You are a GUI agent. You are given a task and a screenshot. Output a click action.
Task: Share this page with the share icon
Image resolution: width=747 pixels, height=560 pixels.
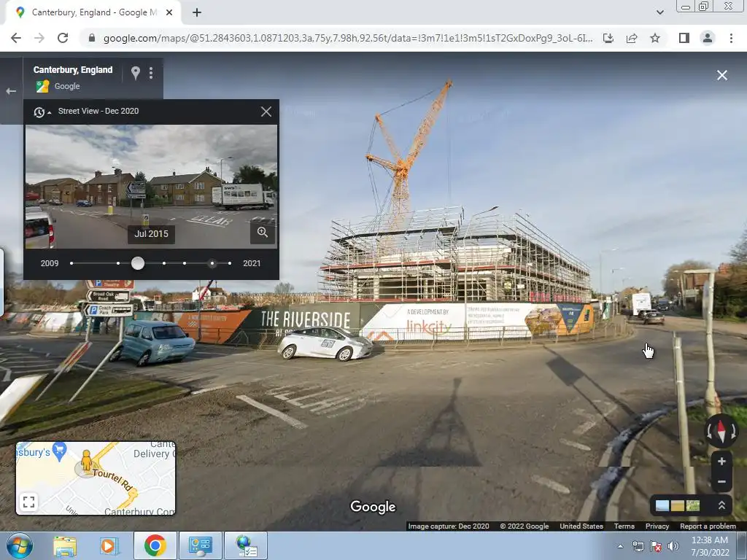632,38
